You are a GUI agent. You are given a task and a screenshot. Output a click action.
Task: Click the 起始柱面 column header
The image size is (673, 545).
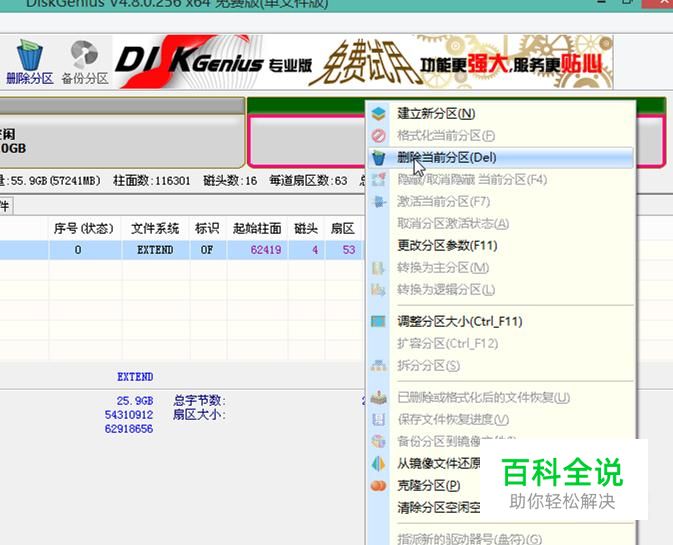(257, 228)
